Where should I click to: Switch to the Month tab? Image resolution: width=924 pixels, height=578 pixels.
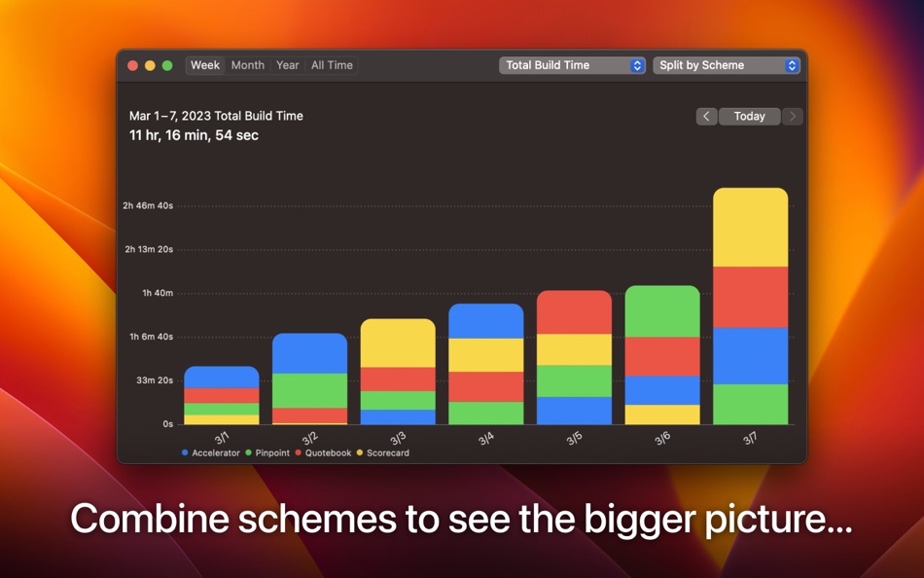pos(247,65)
